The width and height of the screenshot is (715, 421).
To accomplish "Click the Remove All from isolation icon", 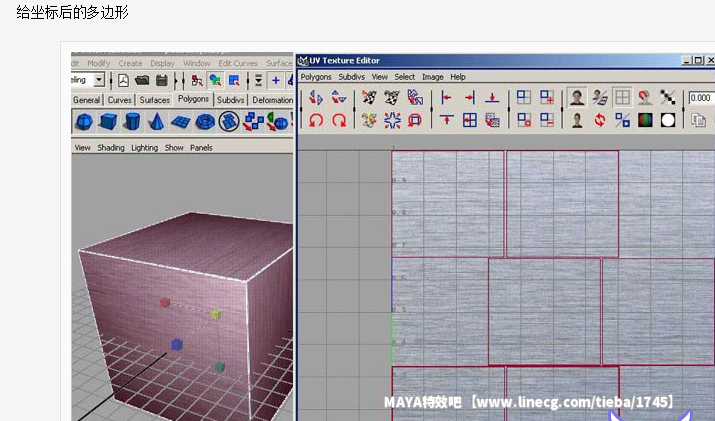I will pos(523,120).
